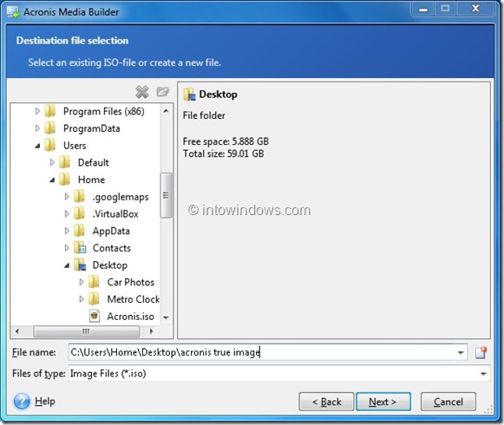Minimize the Acronis Media Builder window
This screenshot has height=425, width=504.
[423, 9]
